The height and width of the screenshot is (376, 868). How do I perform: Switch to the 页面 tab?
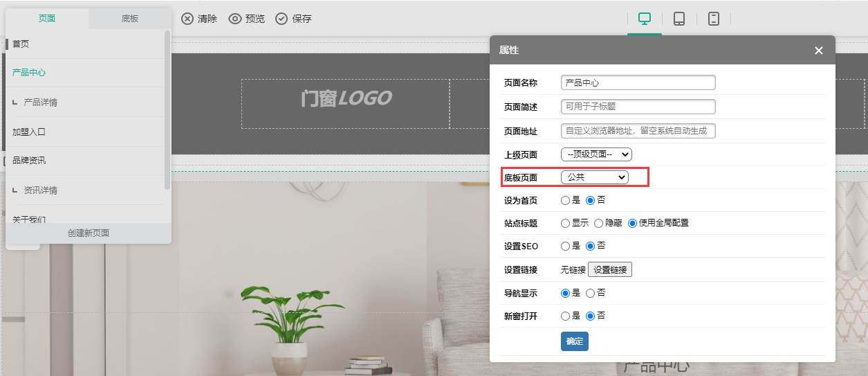pyautogui.click(x=47, y=19)
